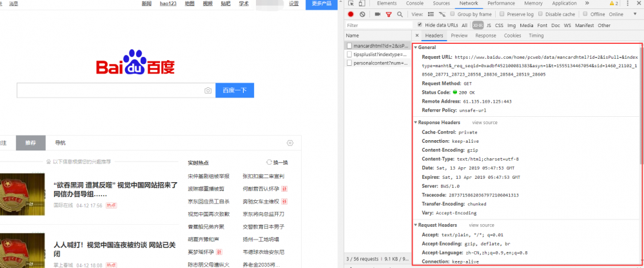Clear the network log

[x=362, y=14]
